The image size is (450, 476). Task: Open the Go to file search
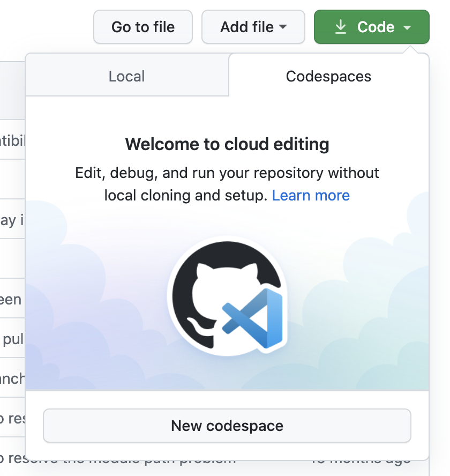pyautogui.click(x=143, y=27)
